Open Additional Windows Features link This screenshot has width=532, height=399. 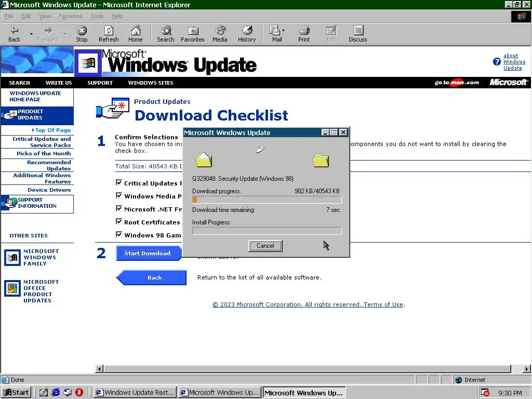point(42,179)
